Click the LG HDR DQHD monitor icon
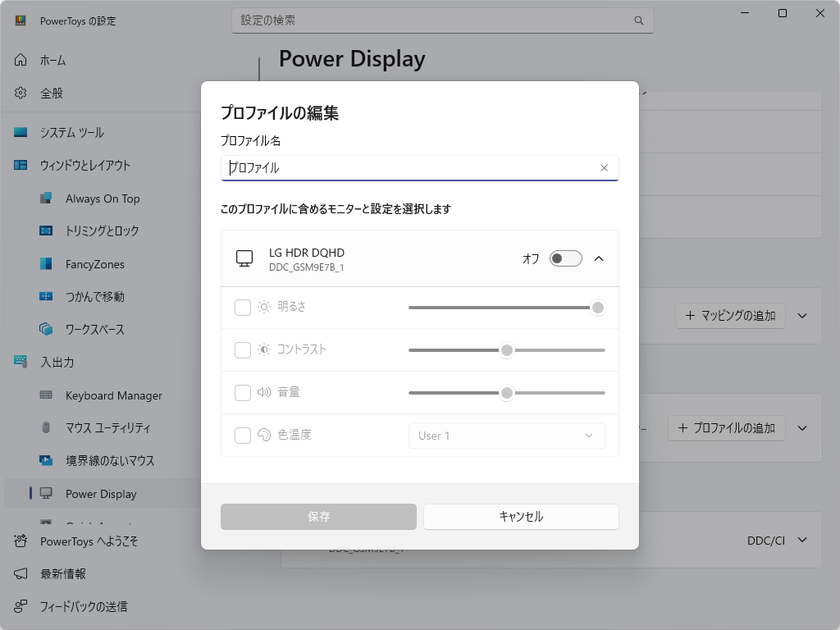Image resolution: width=840 pixels, height=630 pixels. point(244,258)
